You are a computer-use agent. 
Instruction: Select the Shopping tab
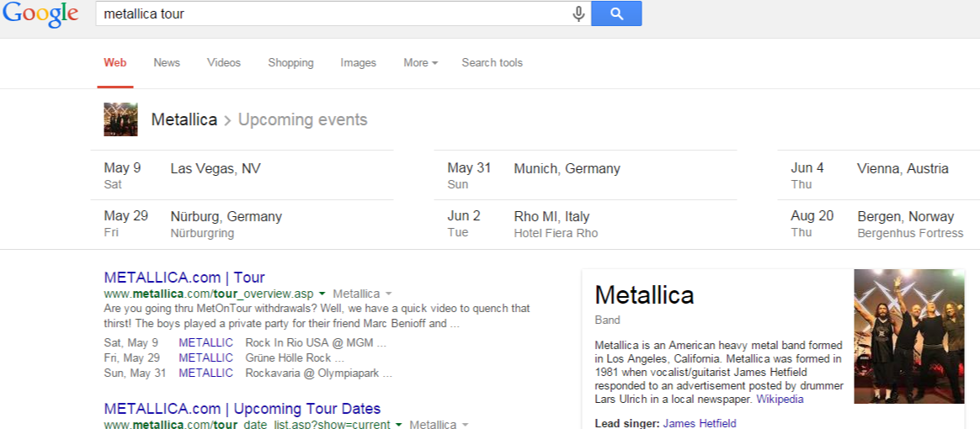pyautogui.click(x=290, y=62)
